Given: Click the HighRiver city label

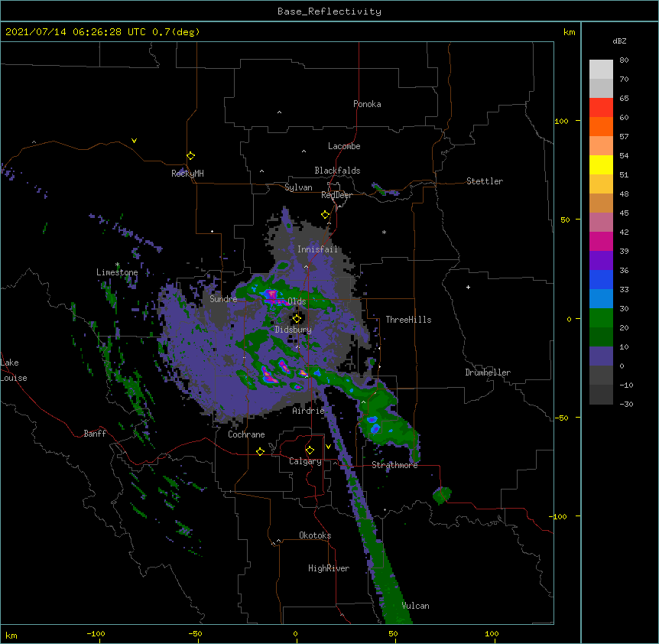Looking at the screenshot, I should pyautogui.click(x=329, y=568).
